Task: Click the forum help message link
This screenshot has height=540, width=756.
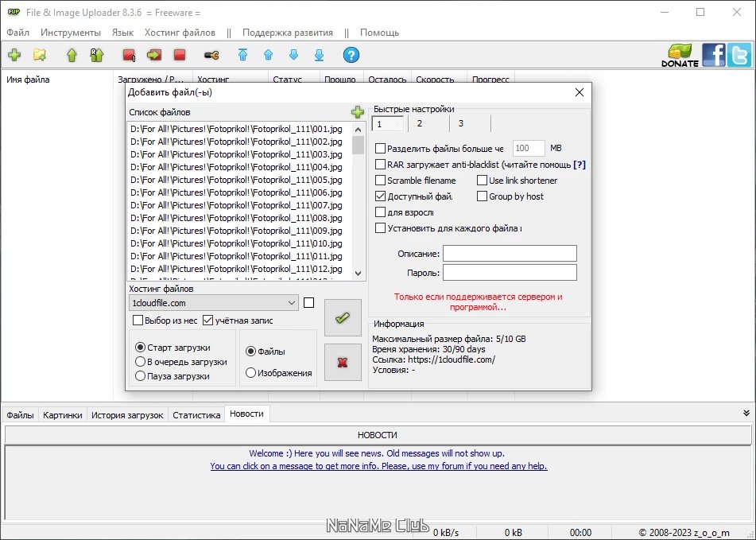Action: click(378, 466)
